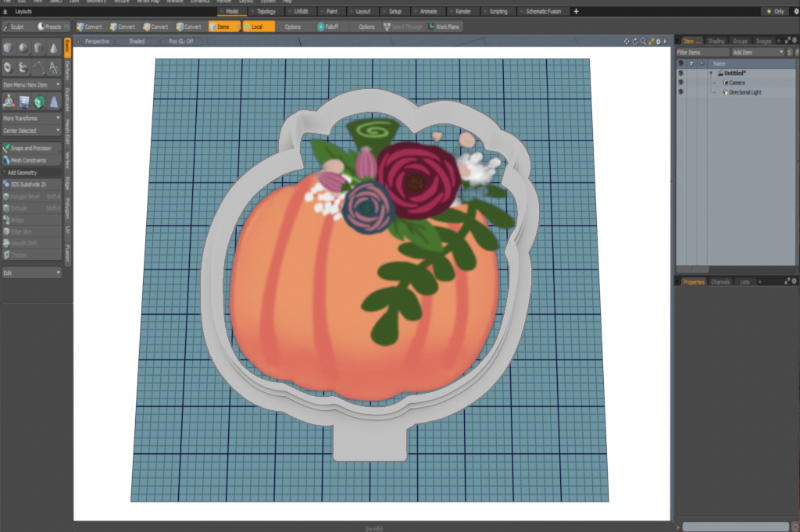The width and height of the screenshot is (800, 532).
Task: Click the Filter Items field
Action: (703, 52)
